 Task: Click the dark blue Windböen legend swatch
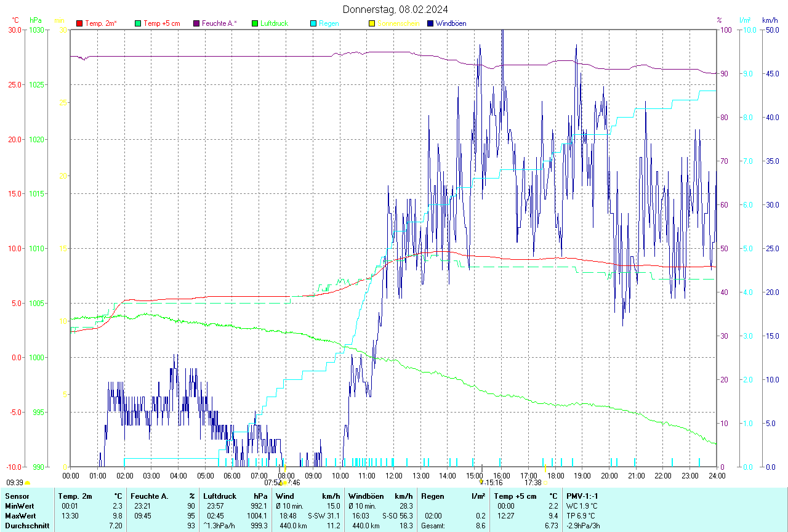(x=430, y=23)
